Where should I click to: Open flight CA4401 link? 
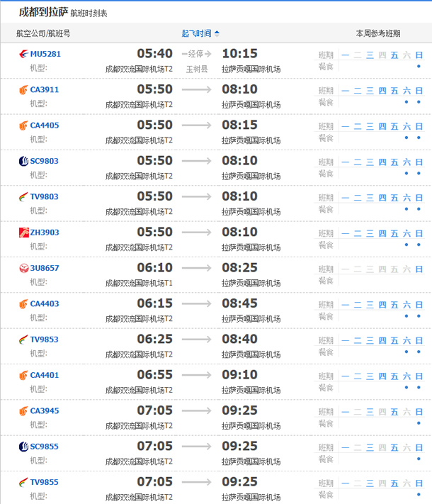(x=45, y=375)
